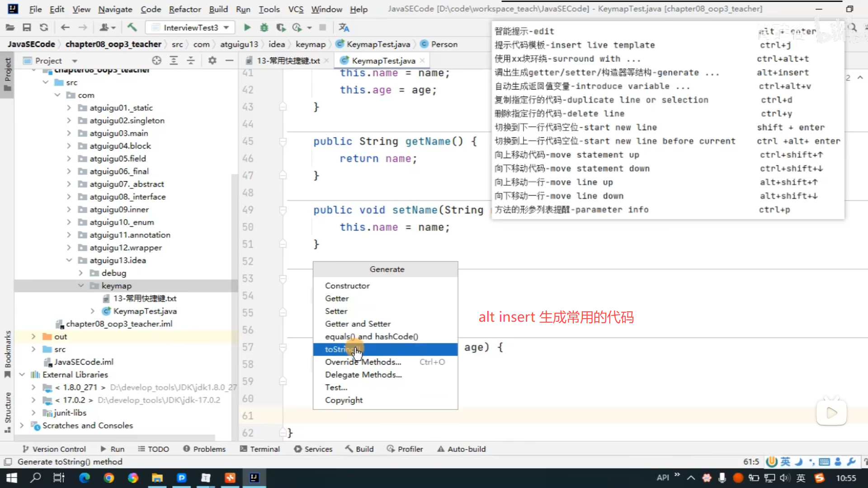Screen dimensions: 868x488
Task: Click the Debug bug icon
Action: (x=264, y=28)
